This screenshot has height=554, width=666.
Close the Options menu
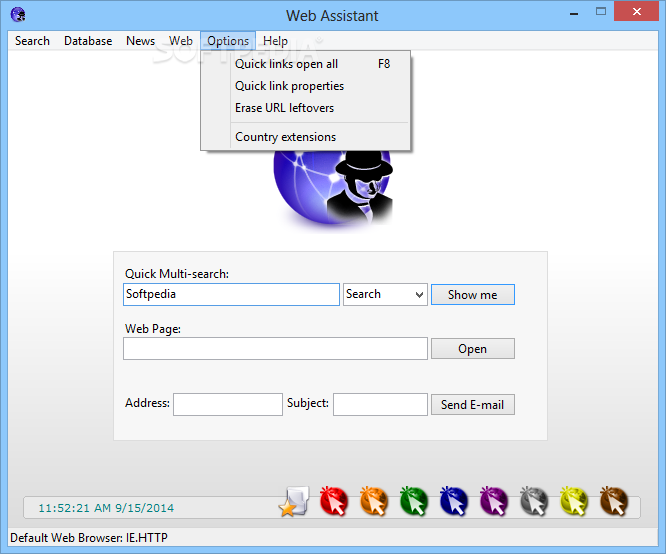tap(228, 41)
